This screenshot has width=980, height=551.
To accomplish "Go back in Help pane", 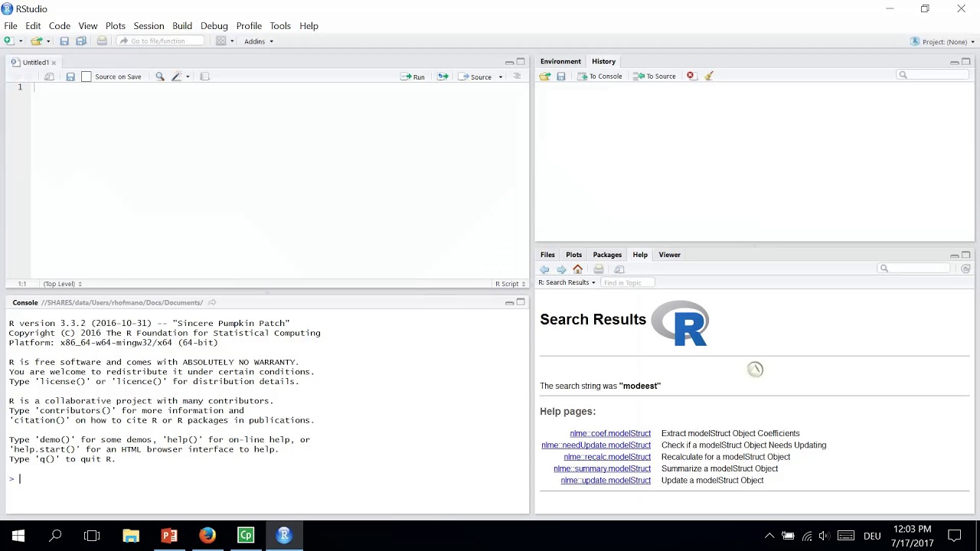I will pos(544,269).
